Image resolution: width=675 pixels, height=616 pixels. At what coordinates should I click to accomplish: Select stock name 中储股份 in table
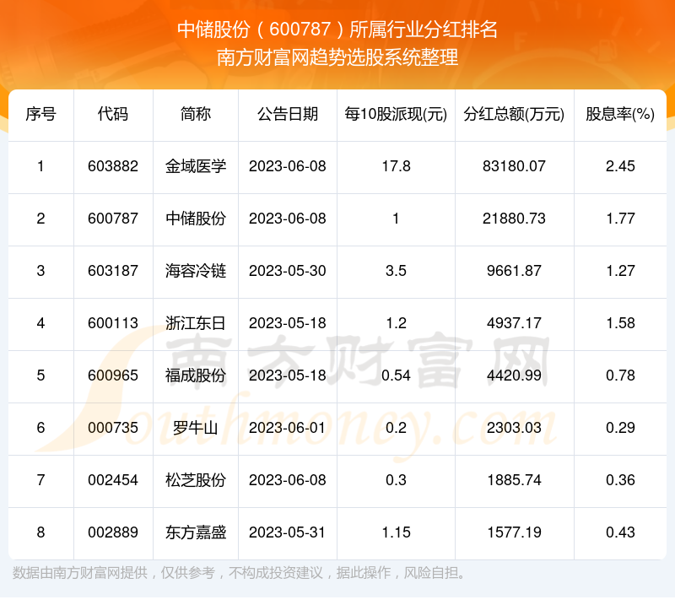coord(196,219)
